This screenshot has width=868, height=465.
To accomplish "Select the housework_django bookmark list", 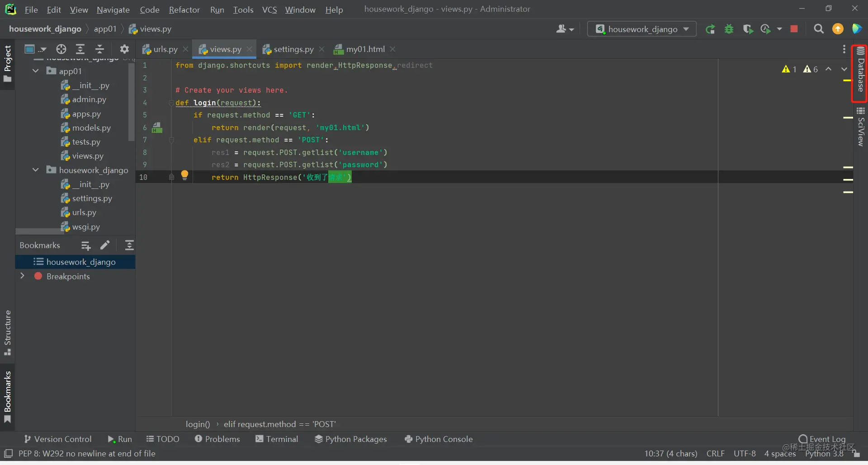I will pyautogui.click(x=75, y=262).
